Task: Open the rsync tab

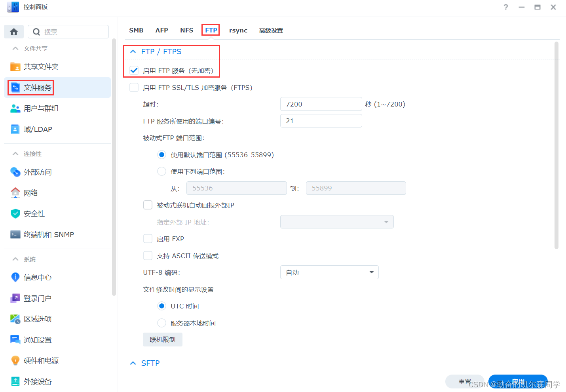Action: click(x=238, y=30)
